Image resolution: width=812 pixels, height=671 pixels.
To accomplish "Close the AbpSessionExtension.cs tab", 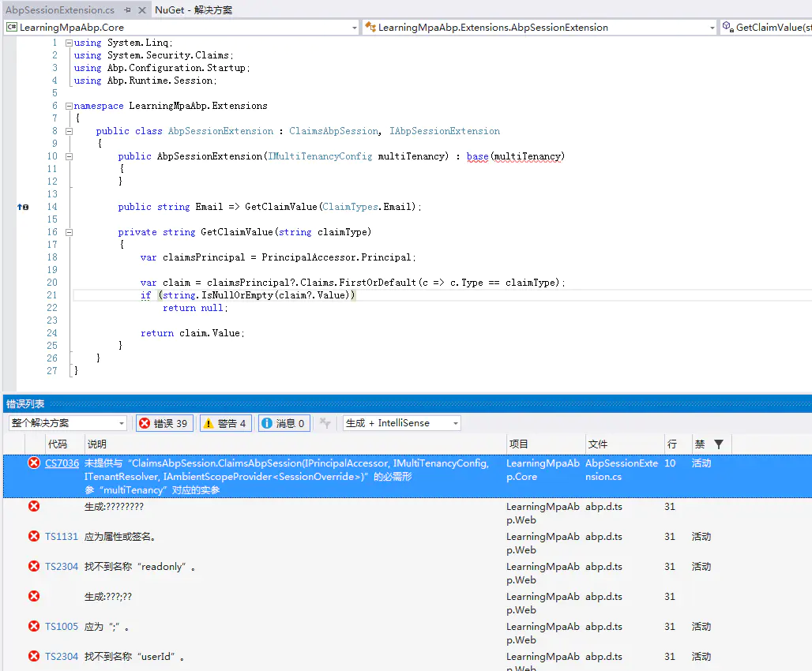I will (142, 9).
